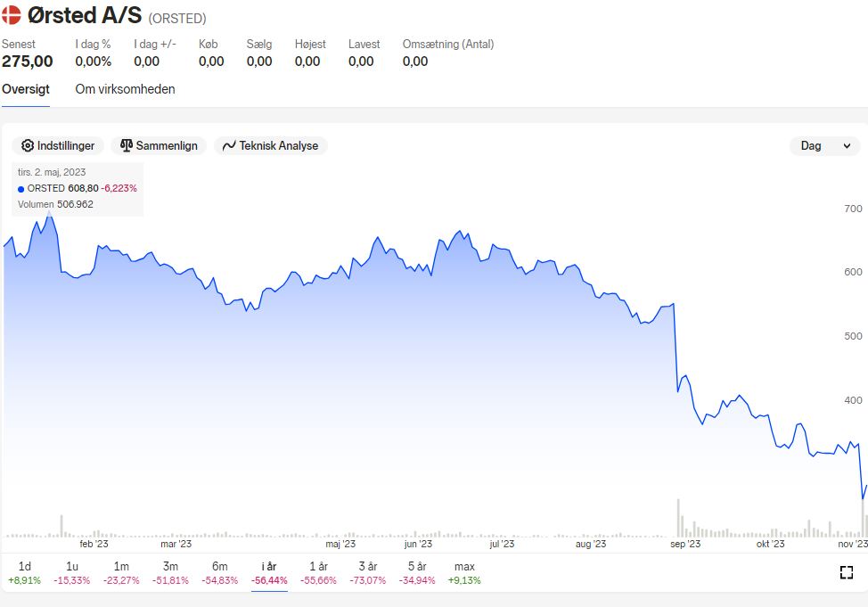This screenshot has width=868, height=607.
Task: Click the Køb label
Action: click(x=209, y=45)
